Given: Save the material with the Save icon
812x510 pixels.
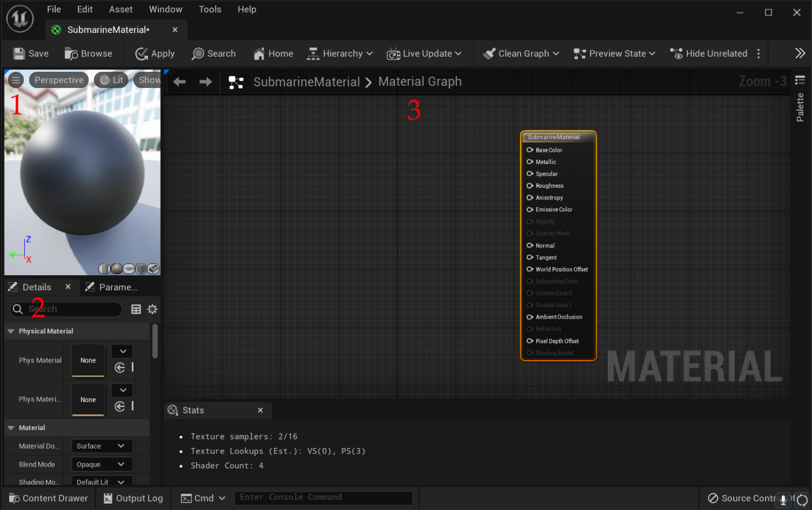Looking at the screenshot, I should coord(19,53).
